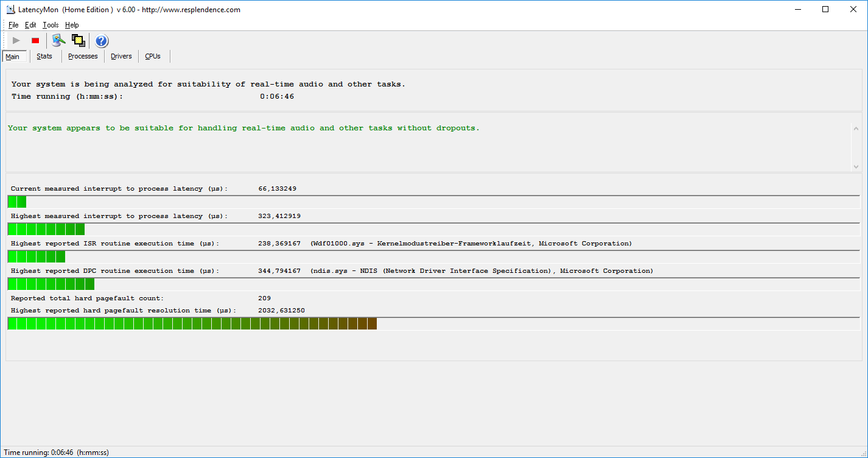Click the hard pagefault count 209
Viewport: 868px width, 458px height.
tap(265, 298)
